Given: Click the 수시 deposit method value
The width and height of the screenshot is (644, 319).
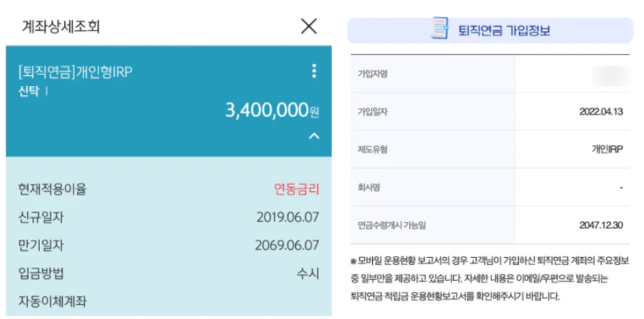Looking at the screenshot, I should pyautogui.click(x=308, y=273).
